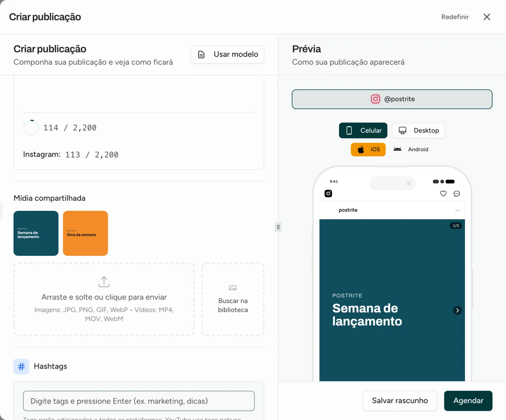Close the Criar publicação dialog

point(487,17)
